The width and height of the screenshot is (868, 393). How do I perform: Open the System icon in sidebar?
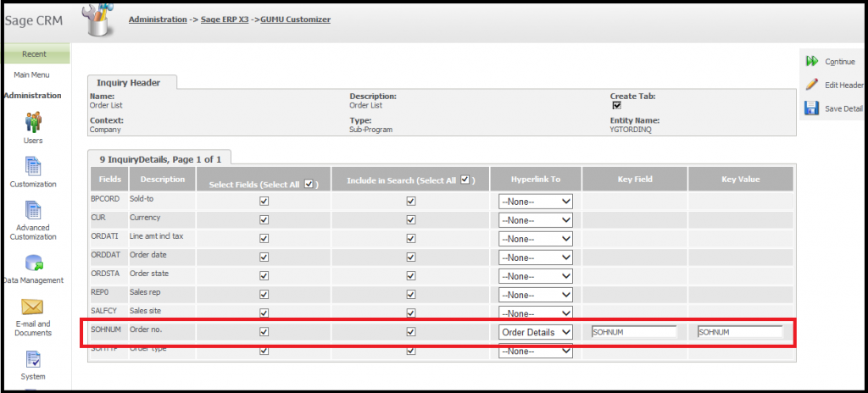coord(33,359)
